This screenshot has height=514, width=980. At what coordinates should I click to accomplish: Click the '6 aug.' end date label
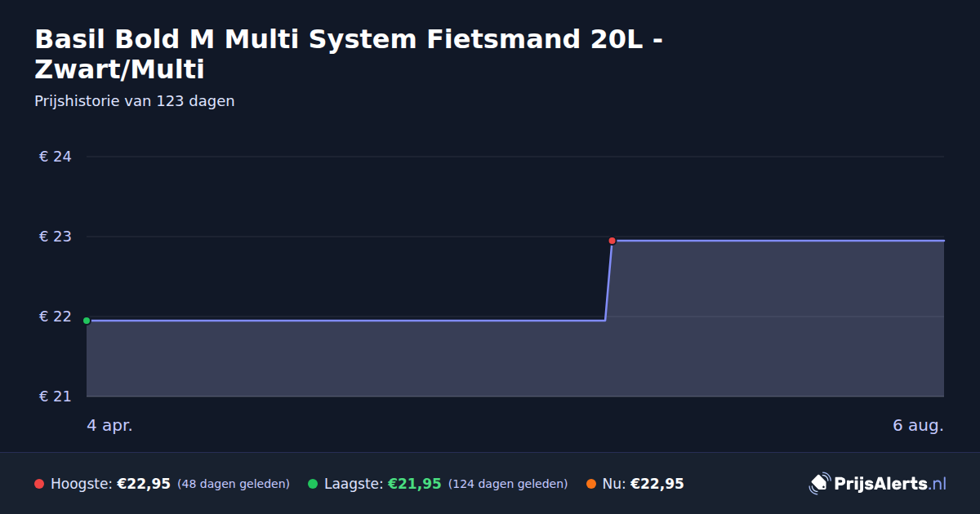click(919, 426)
